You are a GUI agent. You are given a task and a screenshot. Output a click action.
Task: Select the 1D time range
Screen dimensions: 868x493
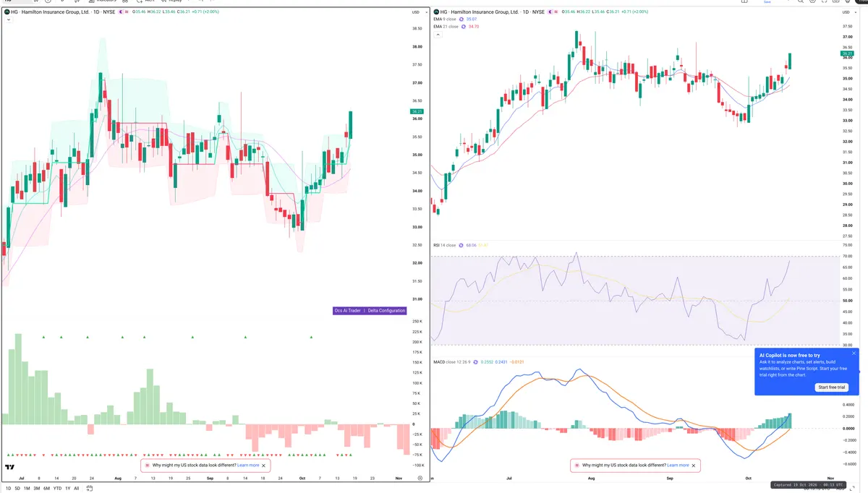coord(9,489)
